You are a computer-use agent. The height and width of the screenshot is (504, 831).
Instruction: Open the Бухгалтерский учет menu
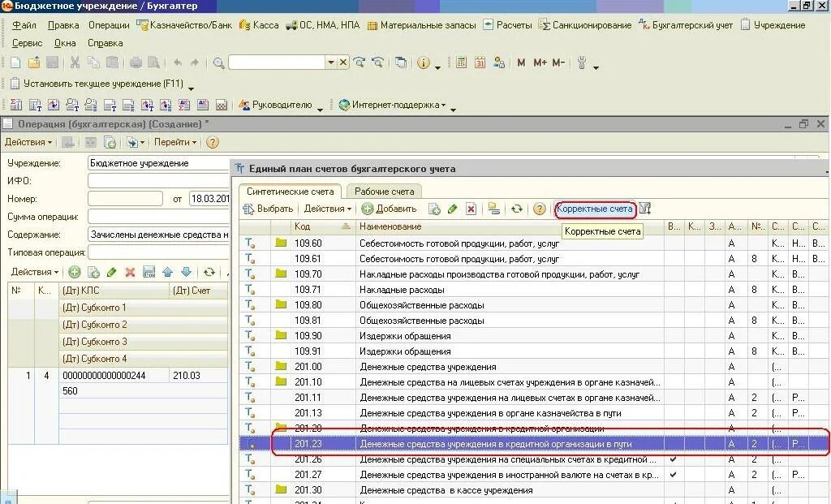click(x=686, y=25)
